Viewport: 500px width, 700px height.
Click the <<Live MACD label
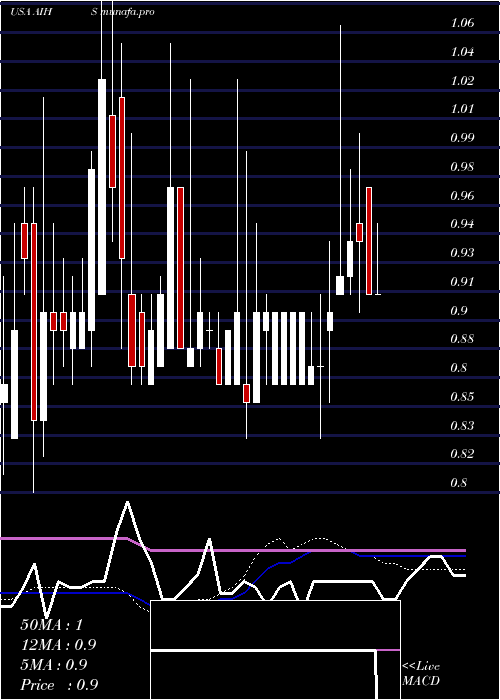coord(421,673)
